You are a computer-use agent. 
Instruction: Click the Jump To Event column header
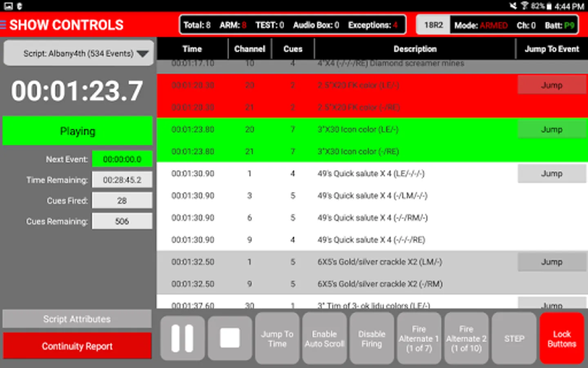[552, 49]
